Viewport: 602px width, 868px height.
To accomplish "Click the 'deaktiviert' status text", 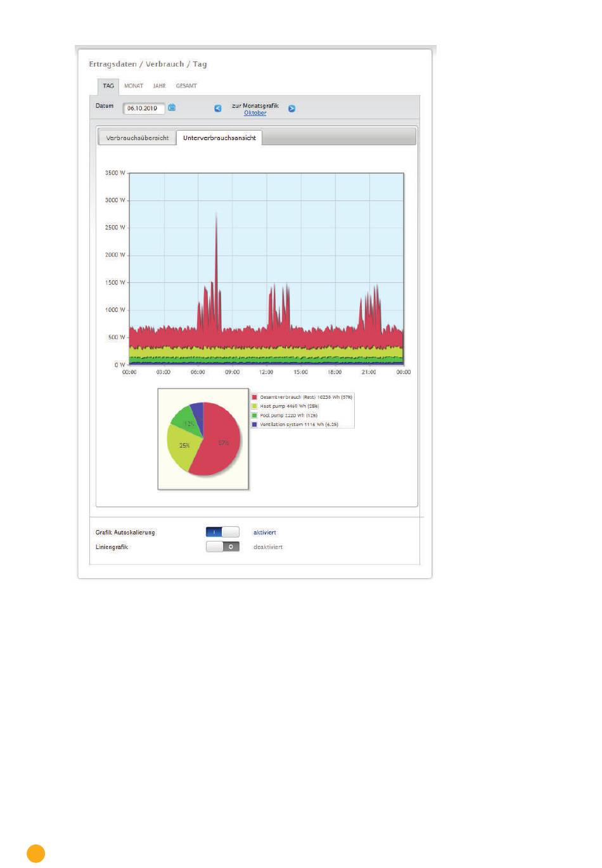I will pyautogui.click(x=268, y=547).
